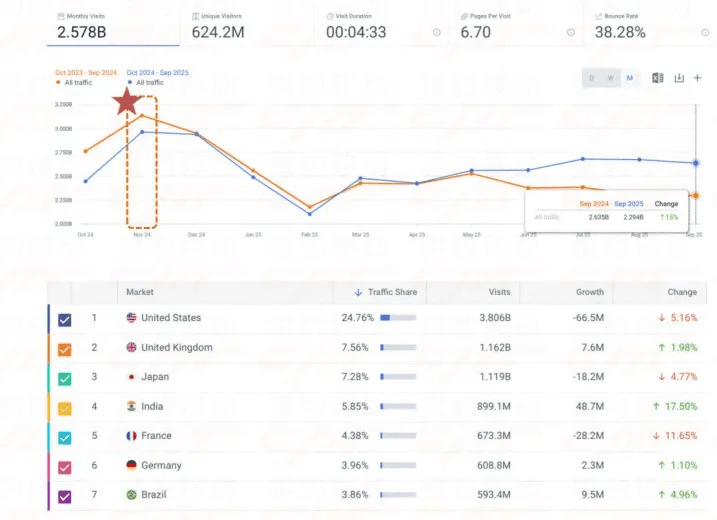This screenshot has height=520, width=717.
Task: Sort table by Growth column header
Action: [589, 292]
